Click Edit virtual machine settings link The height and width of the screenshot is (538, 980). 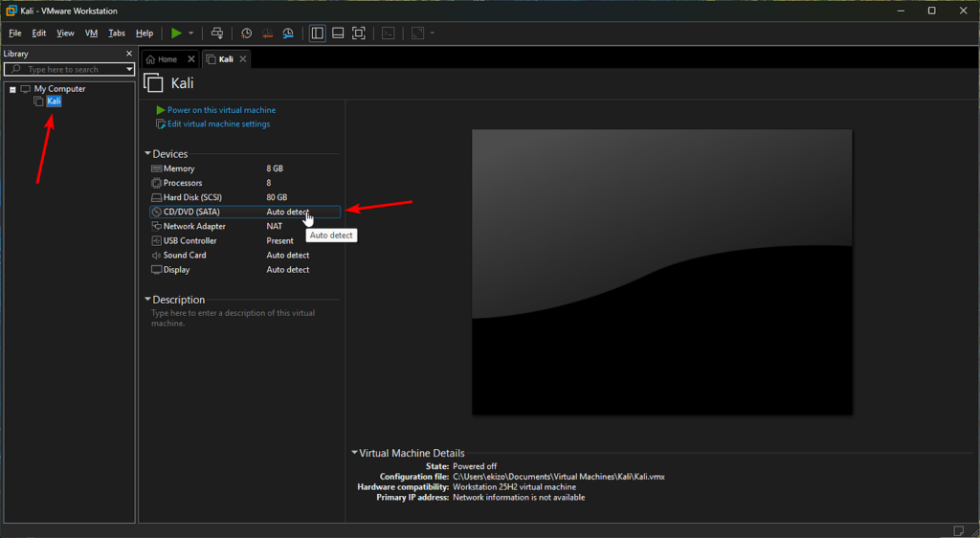coord(219,124)
